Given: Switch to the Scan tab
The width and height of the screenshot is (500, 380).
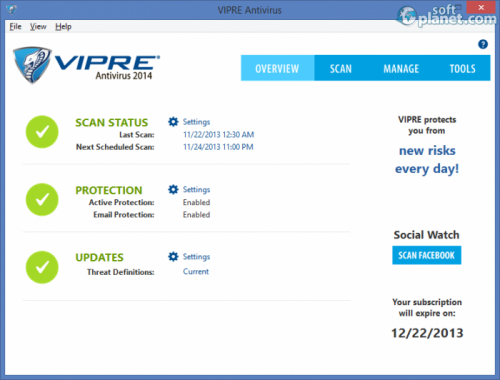Looking at the screenshot, I should [341, 68].
